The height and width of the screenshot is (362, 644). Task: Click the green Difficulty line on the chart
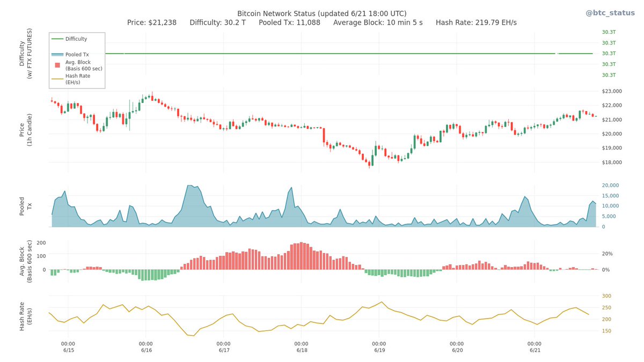point(322,53)
